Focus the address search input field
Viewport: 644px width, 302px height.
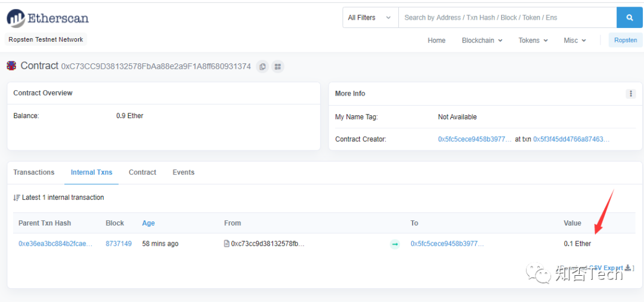(x=507, y=18)
